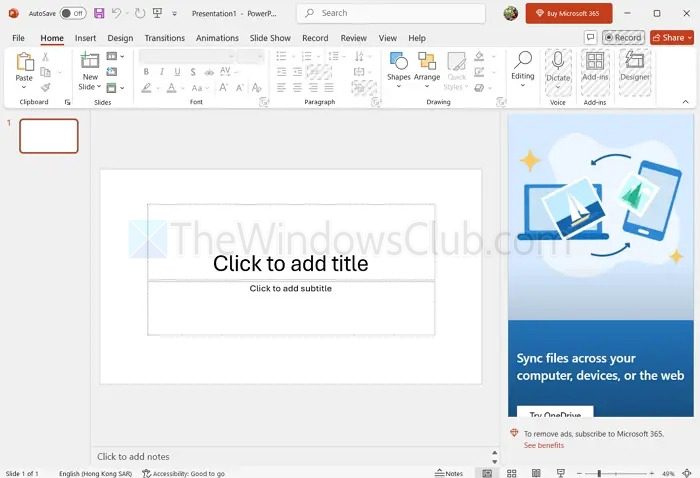Click the user account avatar

[x=511, y=13]
